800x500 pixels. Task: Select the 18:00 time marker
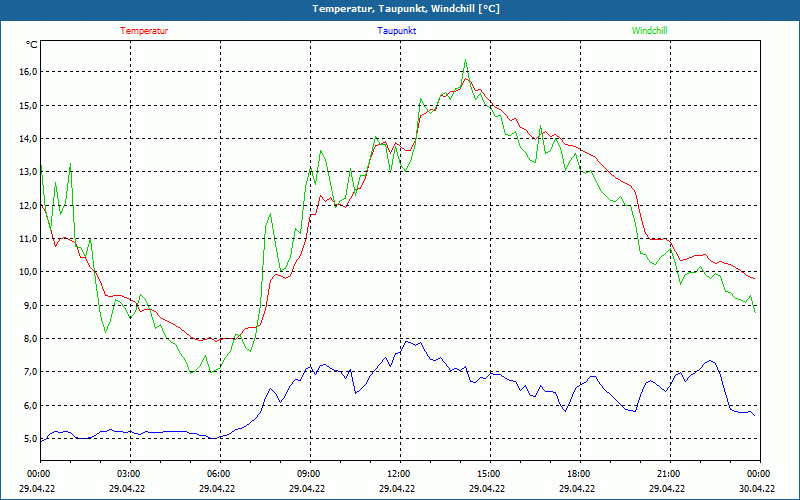point(579,474)
